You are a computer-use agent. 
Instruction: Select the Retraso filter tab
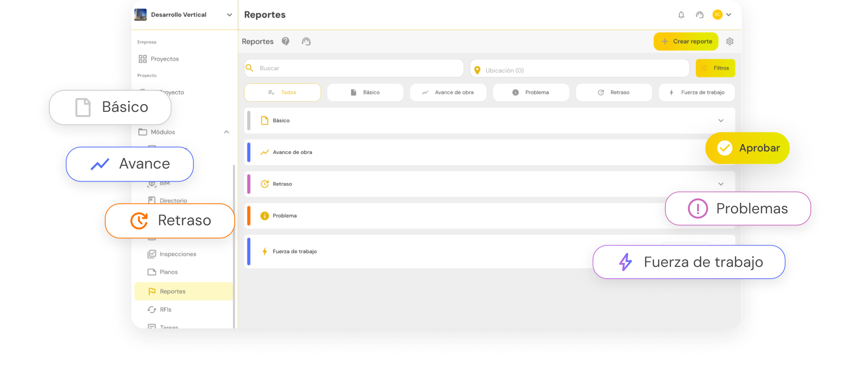click(614, 93)
